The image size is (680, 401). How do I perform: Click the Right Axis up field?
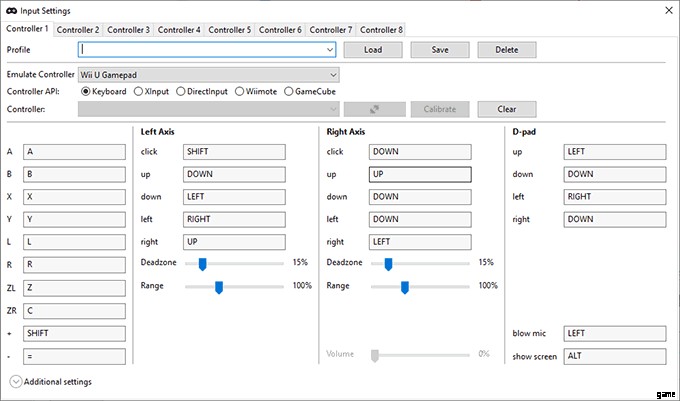(420, 174)
